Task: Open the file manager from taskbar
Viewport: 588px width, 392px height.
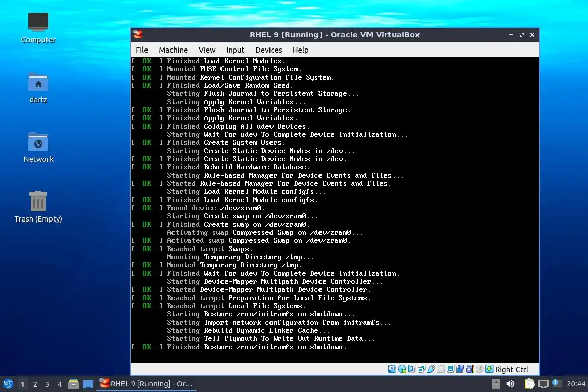Action: tap(73, 384)
